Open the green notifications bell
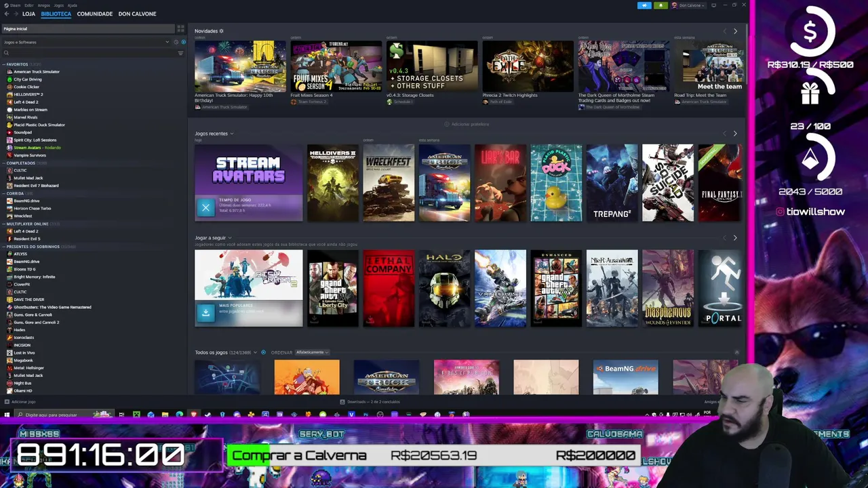868x488 pixels. click(660, 5)
